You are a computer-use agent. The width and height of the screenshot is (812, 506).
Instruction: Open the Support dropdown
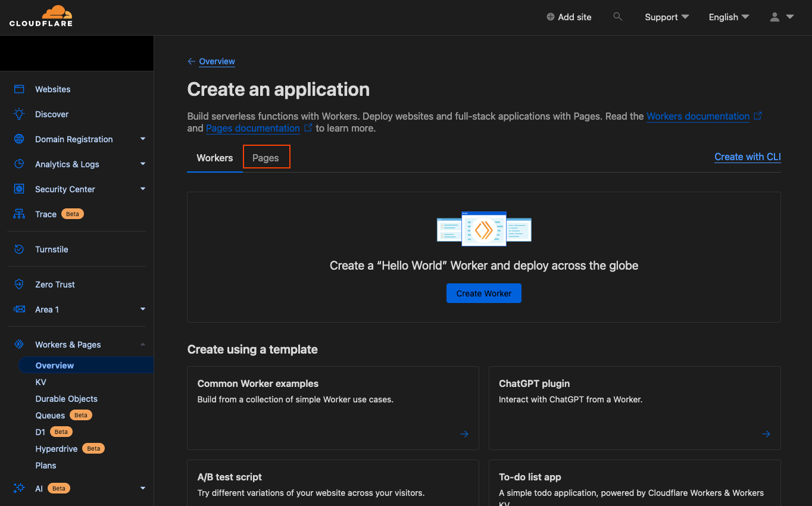[x=667, y=17]
